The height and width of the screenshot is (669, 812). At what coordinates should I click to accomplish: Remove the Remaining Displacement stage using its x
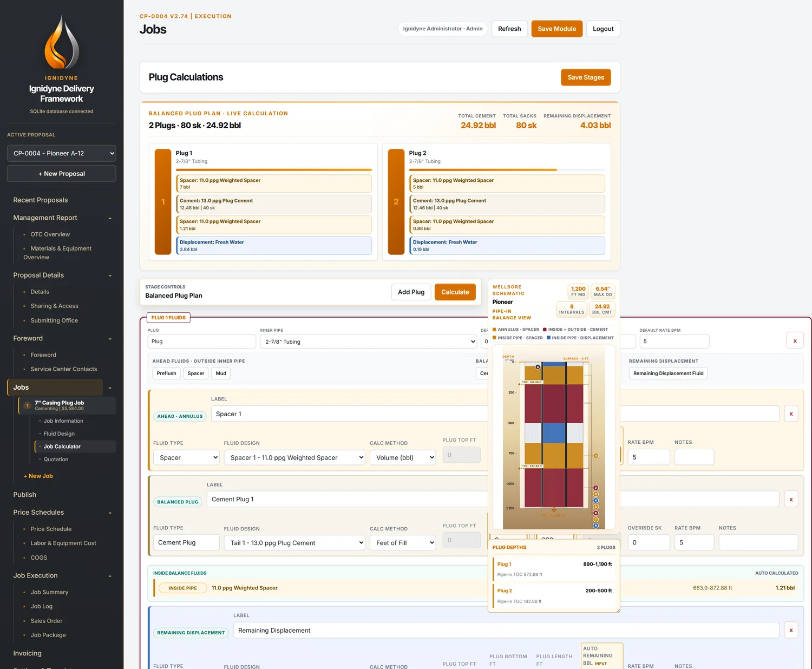pyautogui.click(x=791, y=630)
